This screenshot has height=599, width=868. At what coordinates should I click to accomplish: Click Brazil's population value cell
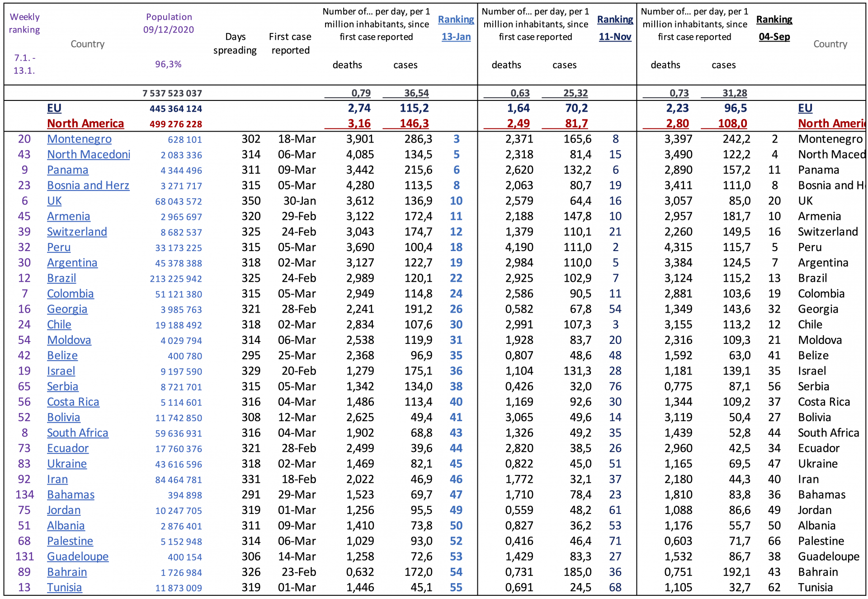[176, 279]
